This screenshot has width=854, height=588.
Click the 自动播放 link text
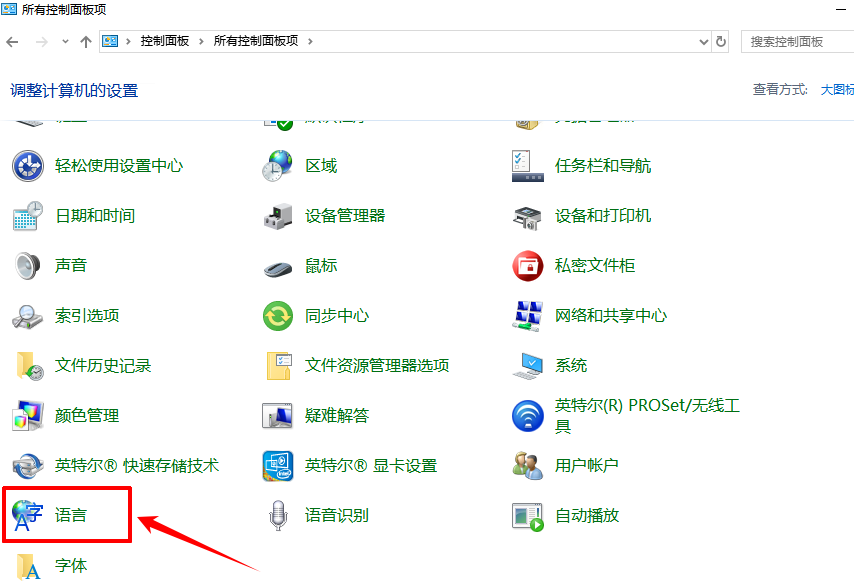click(x=587, y=515)
